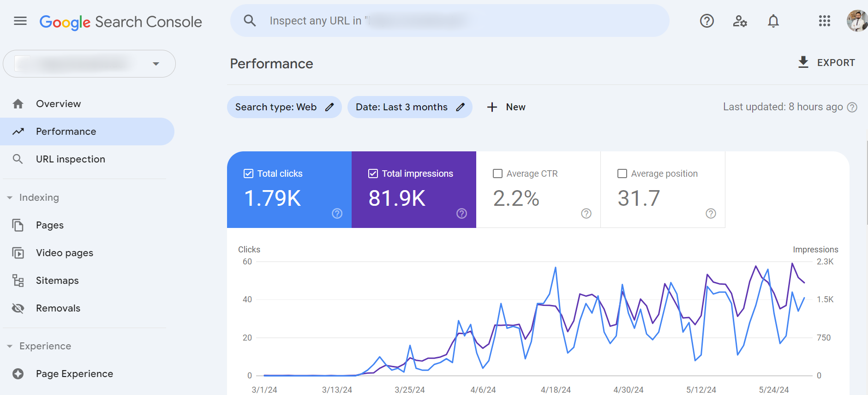Click the Help question mark icon in header

pos(706,21)
